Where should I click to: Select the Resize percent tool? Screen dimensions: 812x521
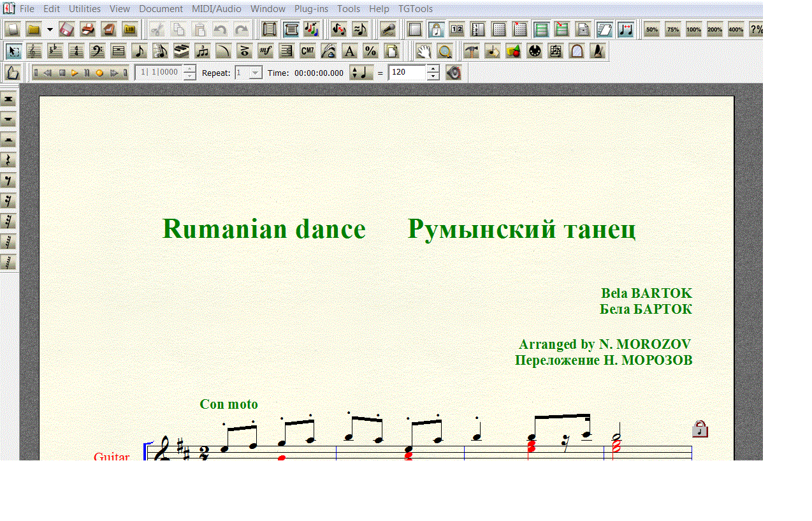(370, 51)
